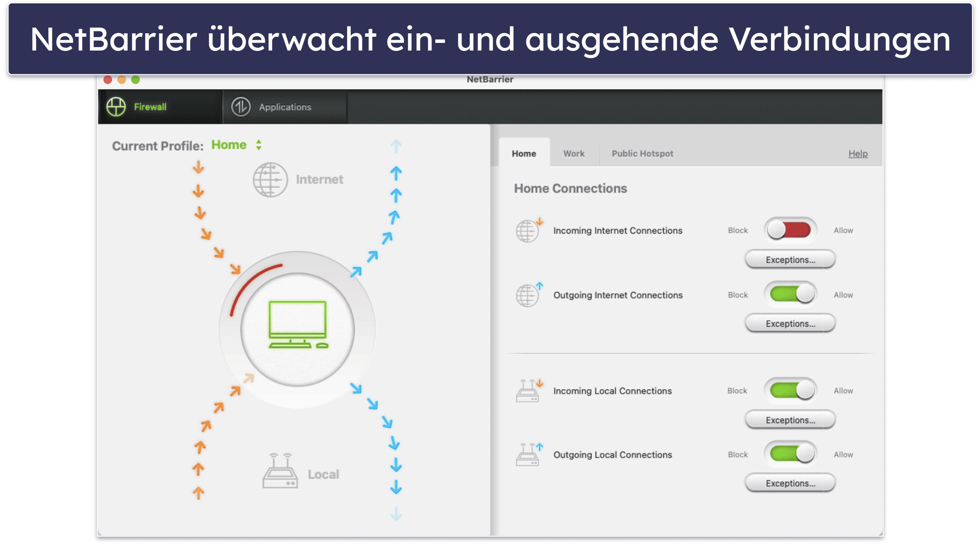This screenshot has height=548, width=980.
Task: Click the Incoming Internet Connections globe icon
Action: 528,230
